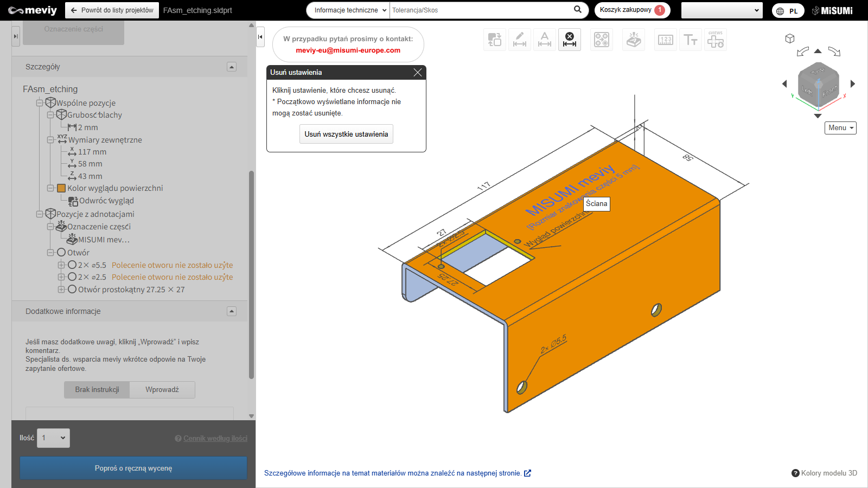Close the Usuń ustawienia dialog

pos(417,73)
